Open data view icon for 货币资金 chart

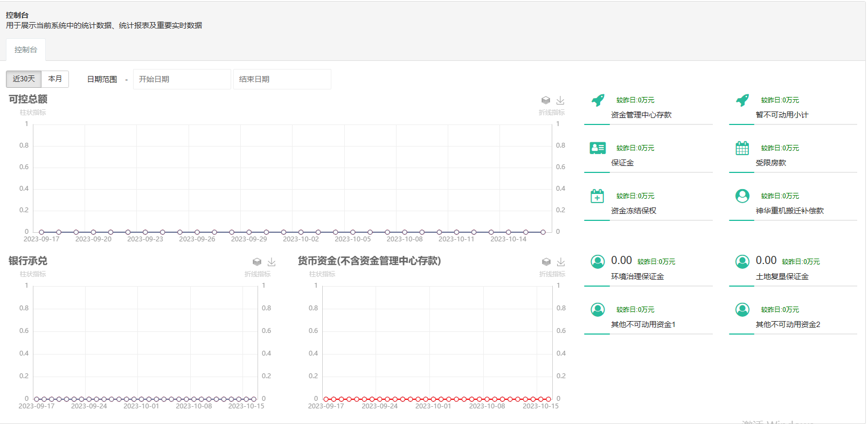click(546, 262)
